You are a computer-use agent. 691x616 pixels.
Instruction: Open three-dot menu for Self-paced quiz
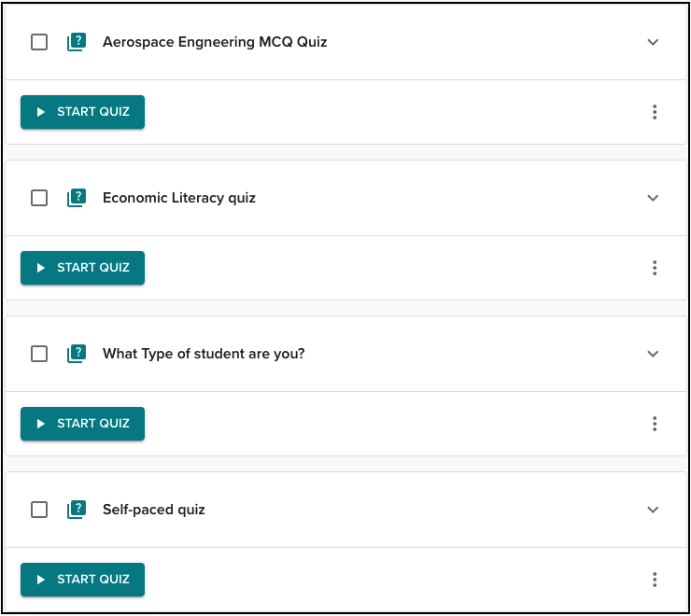coord(655,580)
